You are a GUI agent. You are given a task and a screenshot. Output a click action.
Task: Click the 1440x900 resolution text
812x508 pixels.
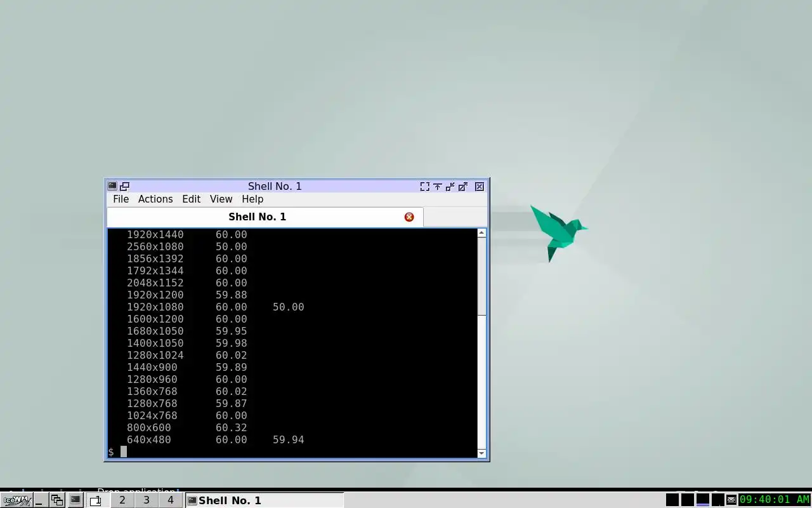click(x=152, y=368)
